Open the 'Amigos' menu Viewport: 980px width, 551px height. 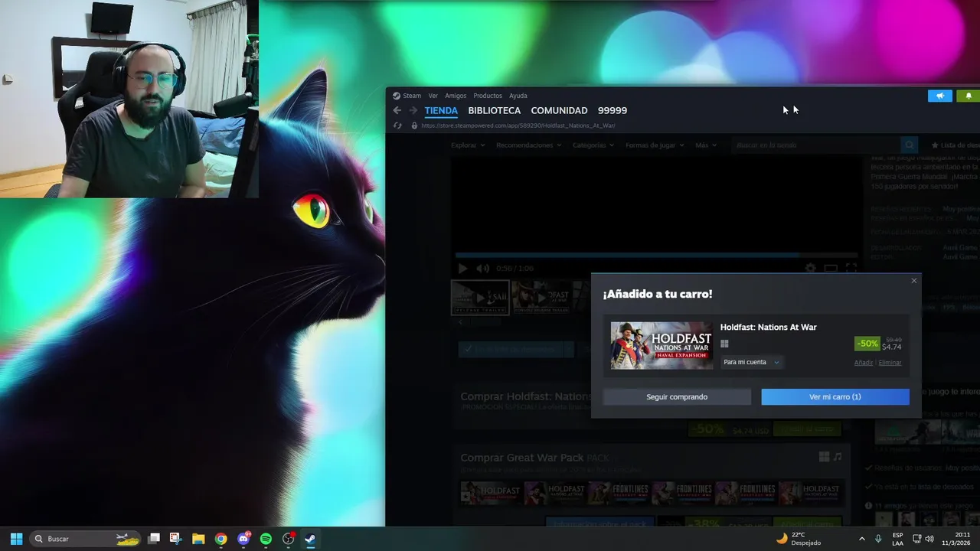click(456, 96)
